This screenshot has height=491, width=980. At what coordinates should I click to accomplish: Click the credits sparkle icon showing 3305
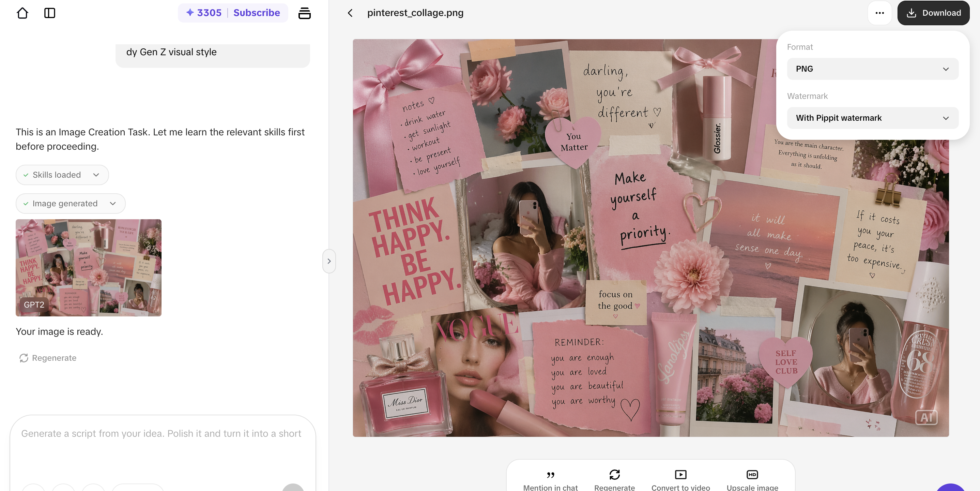tap(190, 13)
